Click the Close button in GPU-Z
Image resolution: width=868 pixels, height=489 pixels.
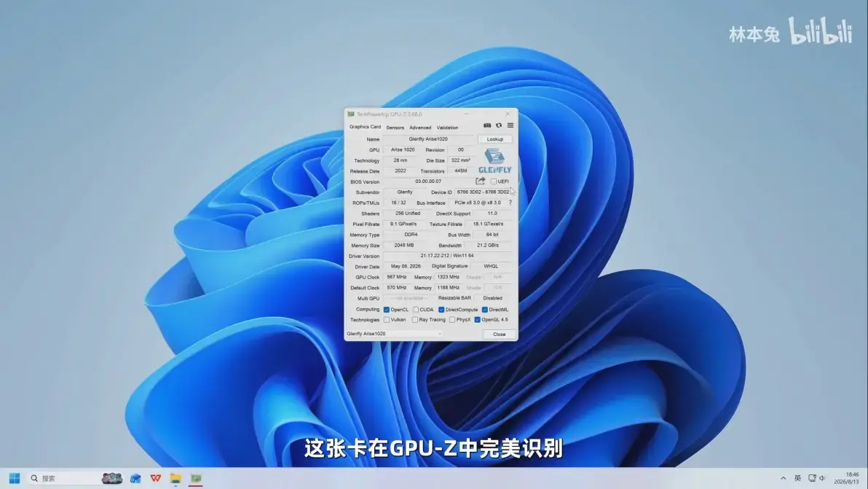click(499, 334)
